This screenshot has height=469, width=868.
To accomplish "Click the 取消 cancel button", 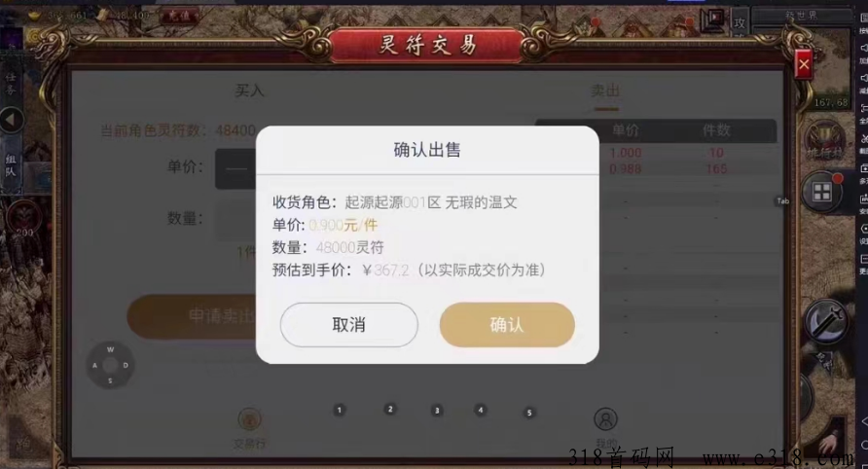I will pyautogui.click(x=348, y=325).
